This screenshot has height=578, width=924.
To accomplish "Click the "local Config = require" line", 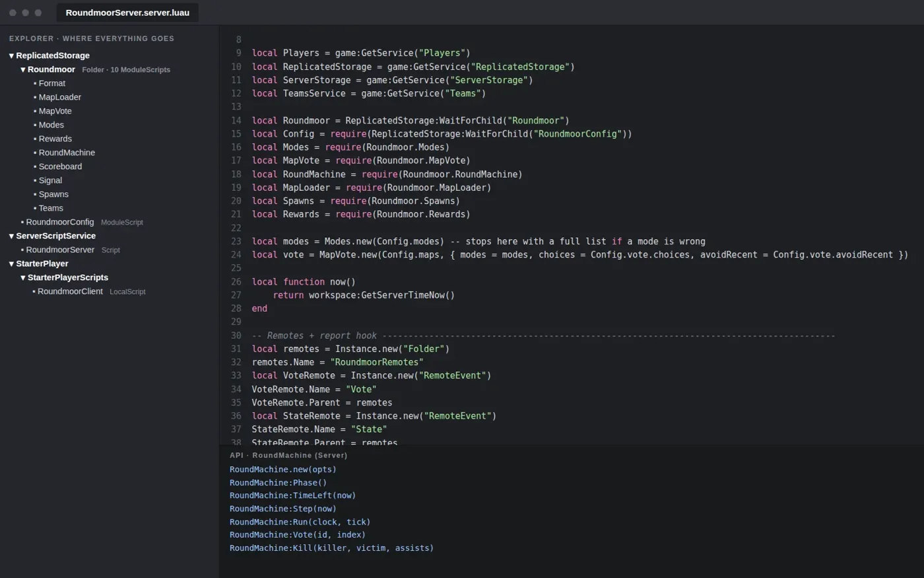I will (x=442, y=134).
